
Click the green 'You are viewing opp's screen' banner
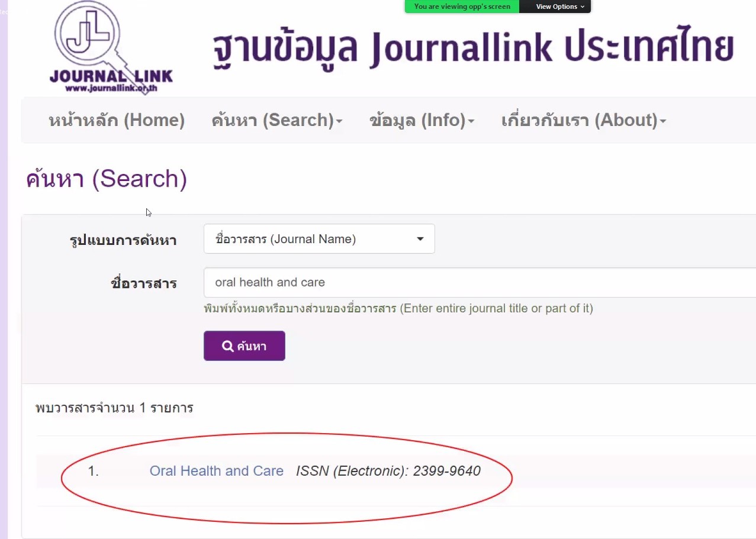[461, 7]
